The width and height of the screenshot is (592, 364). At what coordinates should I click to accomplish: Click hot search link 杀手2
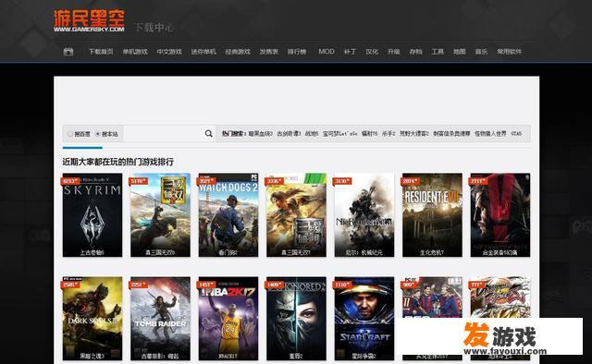point(388,134)
